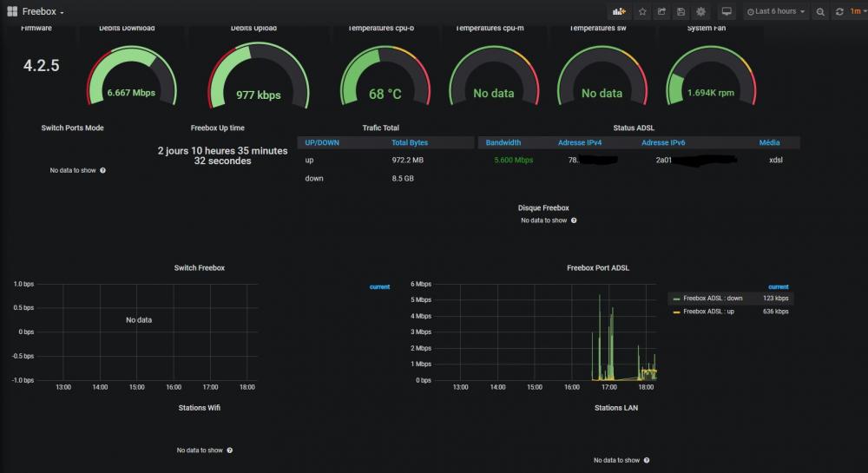
Task: Click the Add panel icon
Action: (620, 11)
